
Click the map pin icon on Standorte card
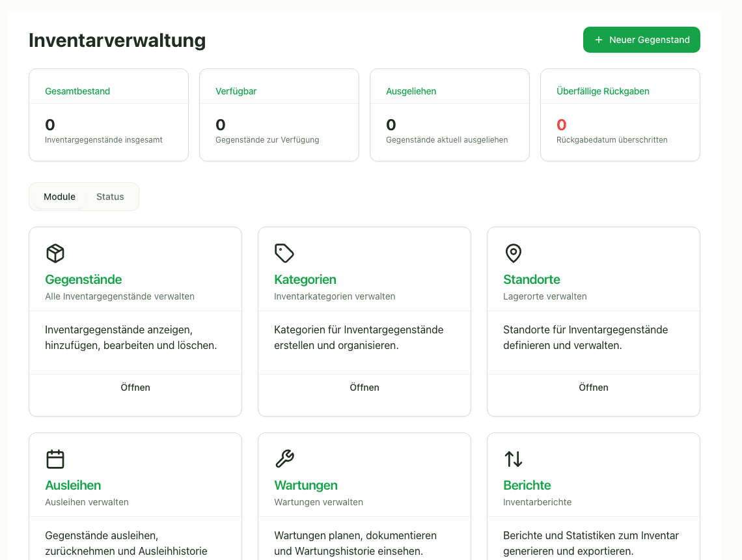pos(514,253)
